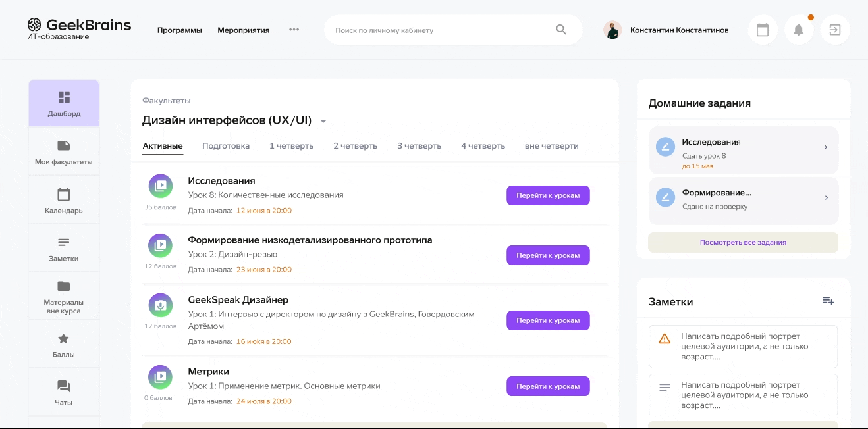Click the Посмотреть все задания link
This screenshot has height=429, width=868.
pyautogui.click(x=743, y=242)
